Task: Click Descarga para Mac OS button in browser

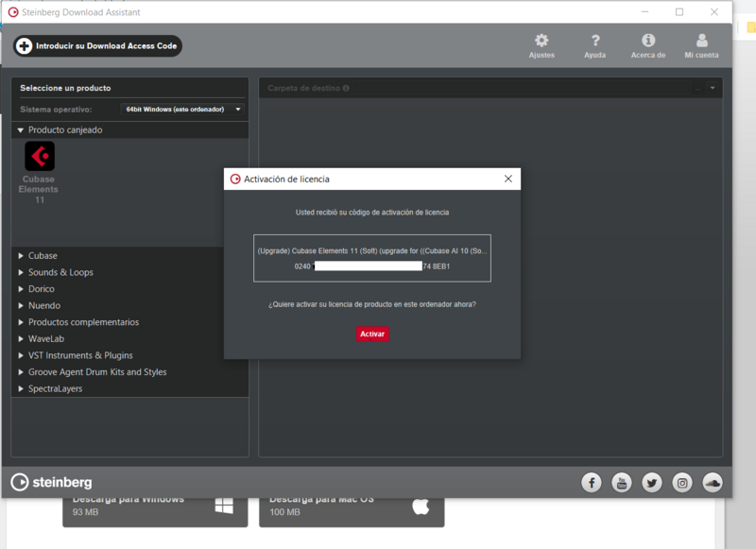Action: click(352, 512)
